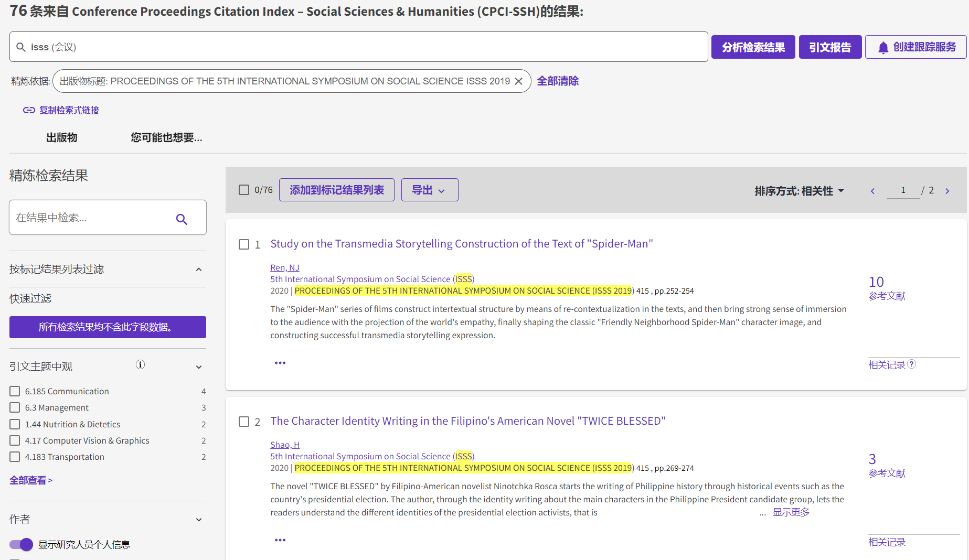Open conference link under Shao, H
The width and height of the screenshot is (969, 560).
click(372, 457)
